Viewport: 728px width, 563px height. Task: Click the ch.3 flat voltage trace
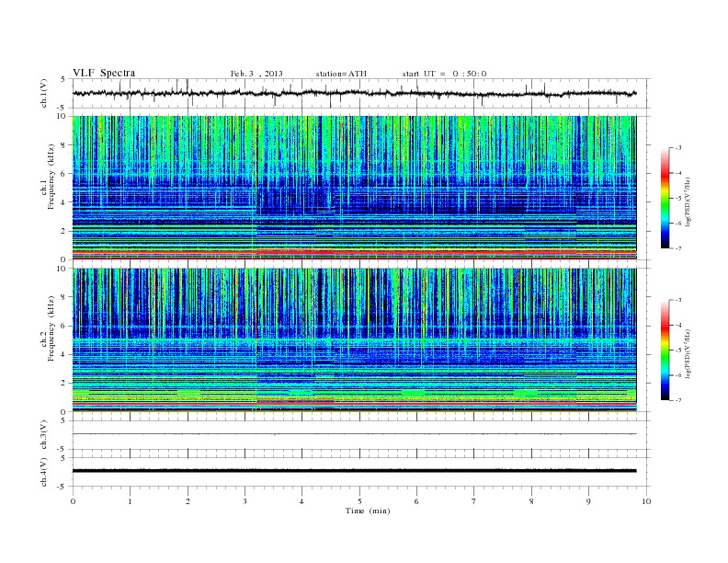point(354,434)
